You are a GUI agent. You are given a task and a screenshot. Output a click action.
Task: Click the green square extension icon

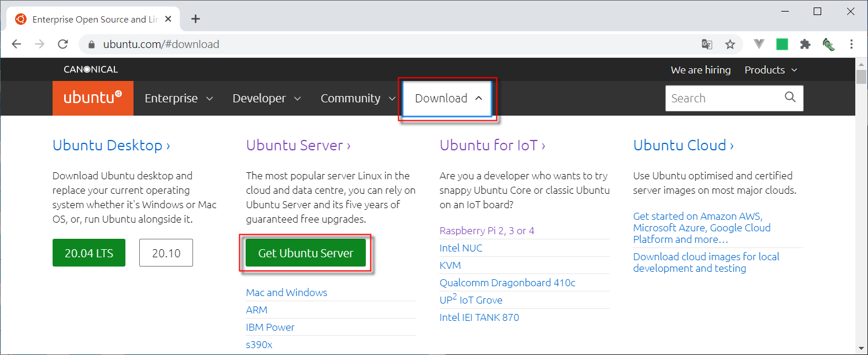click(782, 43)
